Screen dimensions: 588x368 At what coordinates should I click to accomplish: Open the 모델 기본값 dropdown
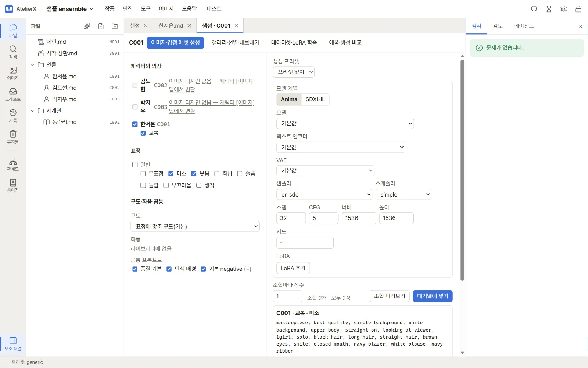click(345, 124)
